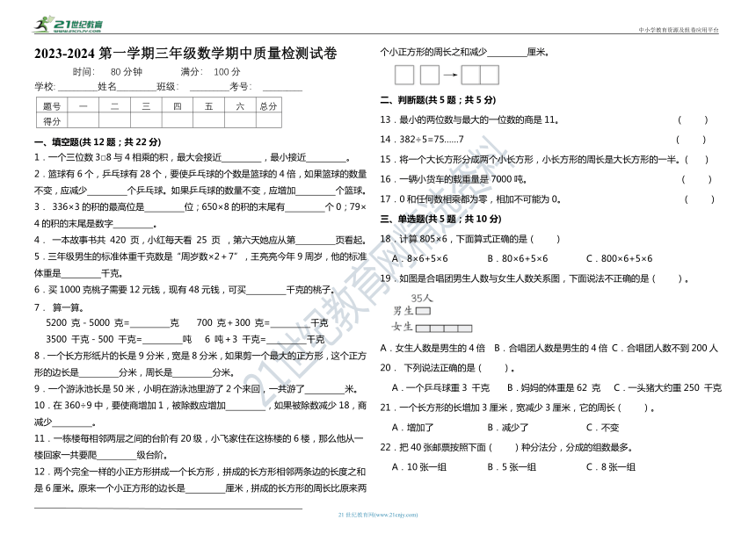
Task: Click the heading "二、判断题(共 5 题；共 5 分)"
Action: pyautogui.click(x=438, y=100)
